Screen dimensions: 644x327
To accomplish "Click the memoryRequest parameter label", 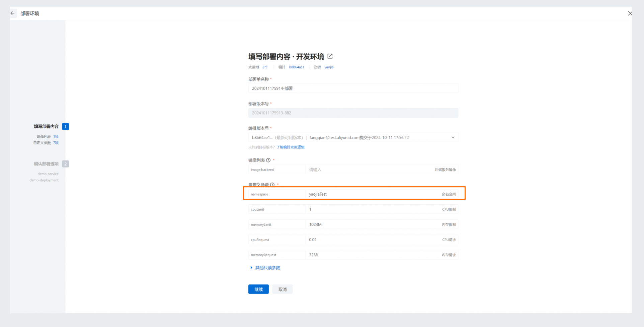I will 263,255.
